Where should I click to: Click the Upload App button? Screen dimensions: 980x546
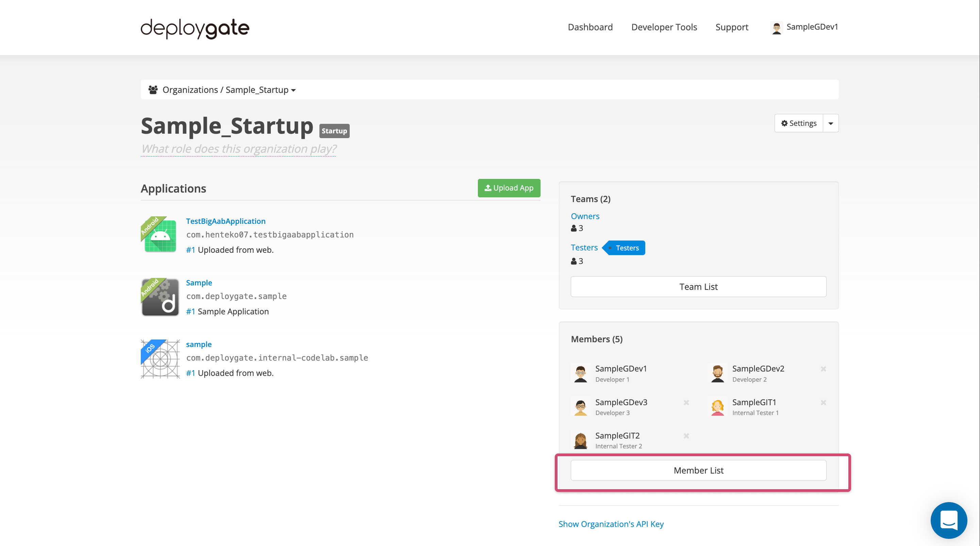pos(509,188)
